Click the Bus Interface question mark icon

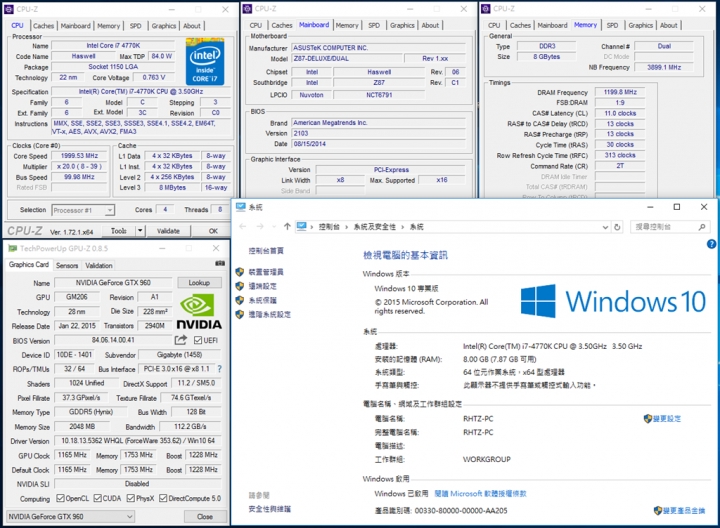[x=219, y=369]
